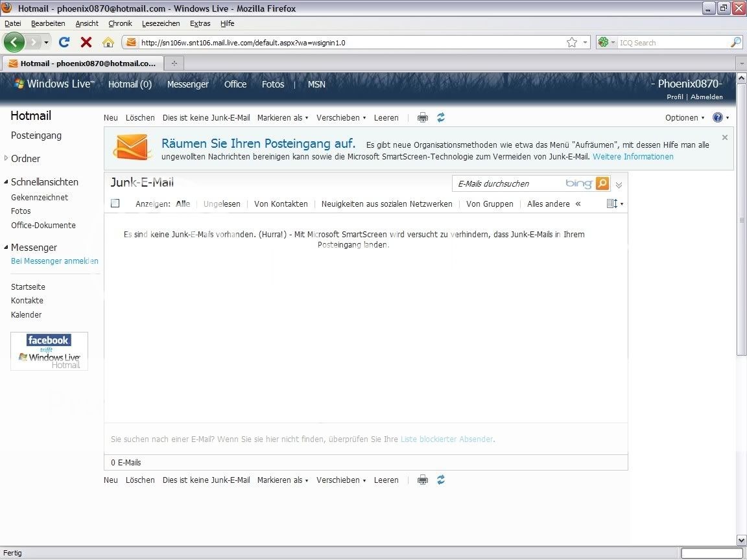
Task: Open the Optionen dropdown menu
Action: (x=684, y=118)
